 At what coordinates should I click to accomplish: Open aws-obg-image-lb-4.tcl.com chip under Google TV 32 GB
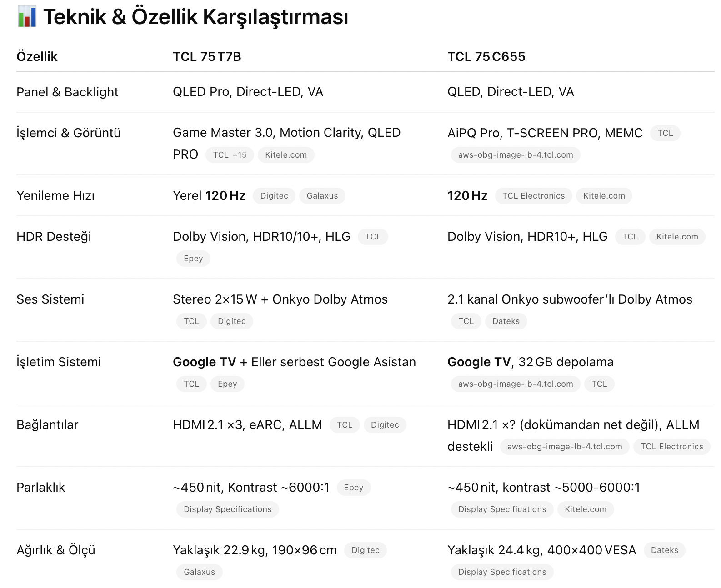tap(516, 384)
